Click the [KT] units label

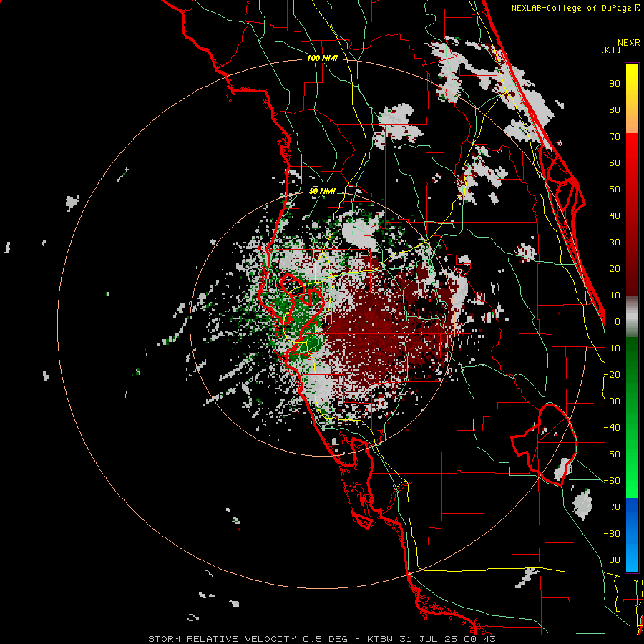610,49
